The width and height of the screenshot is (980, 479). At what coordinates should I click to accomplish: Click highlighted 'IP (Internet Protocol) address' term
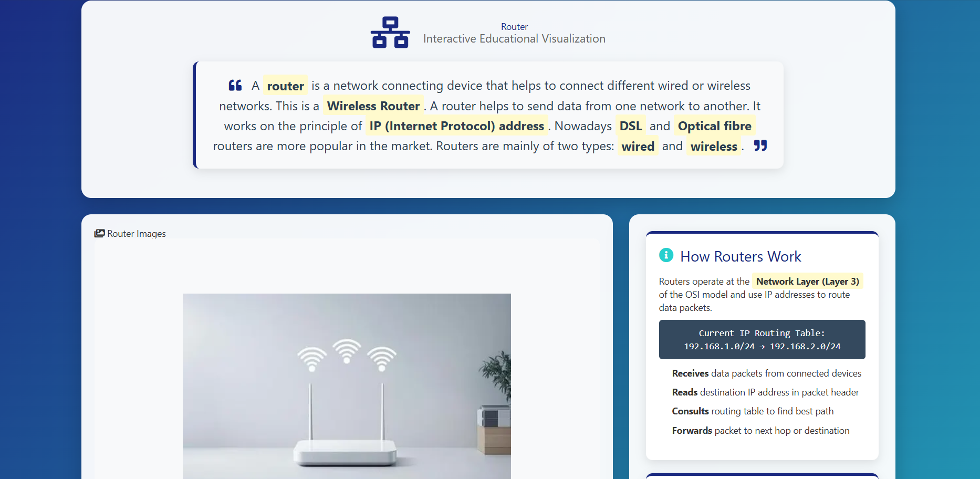(x=456, y=126)
